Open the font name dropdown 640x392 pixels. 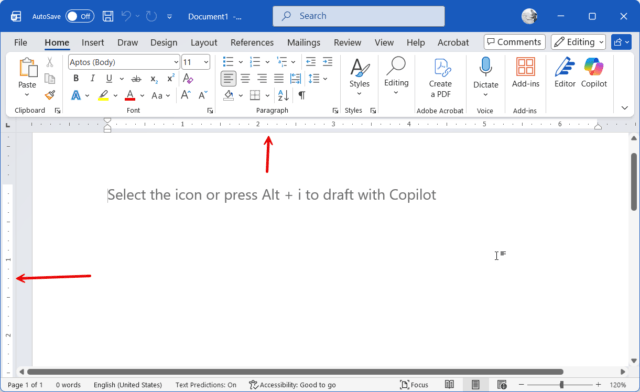176,62
